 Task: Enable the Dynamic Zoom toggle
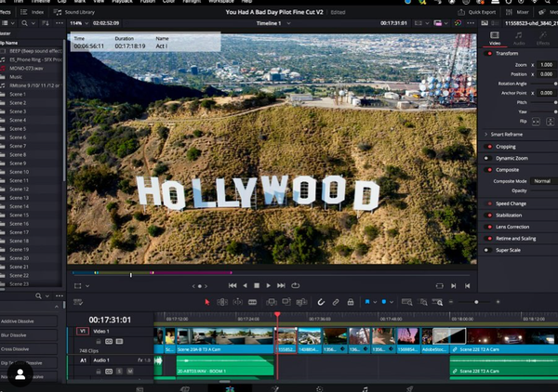pyautogui.click(x=486, y=158)
